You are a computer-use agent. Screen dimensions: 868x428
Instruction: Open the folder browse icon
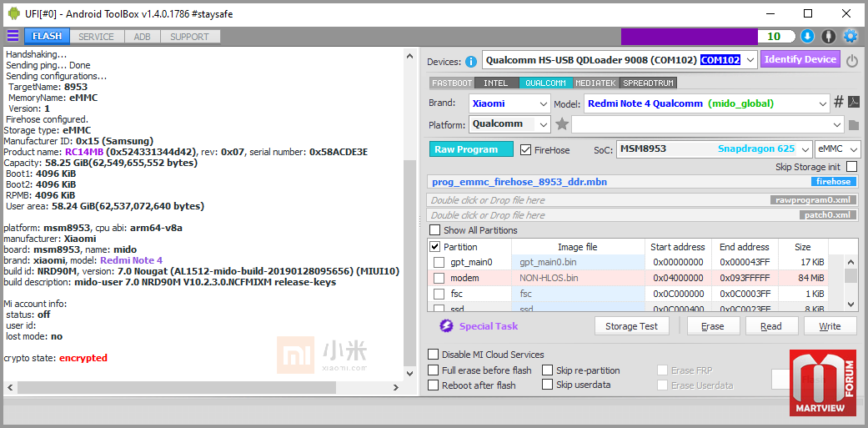tap(853, 124)
